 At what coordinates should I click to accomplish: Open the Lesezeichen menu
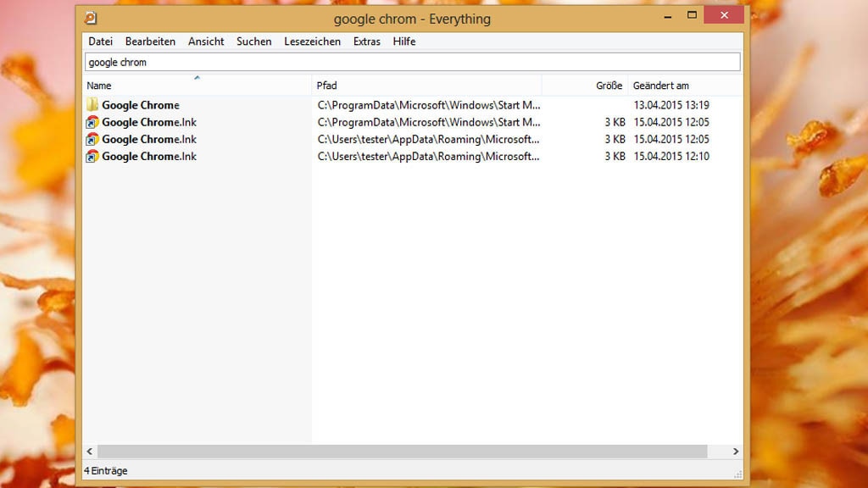[x=312, y=42]
